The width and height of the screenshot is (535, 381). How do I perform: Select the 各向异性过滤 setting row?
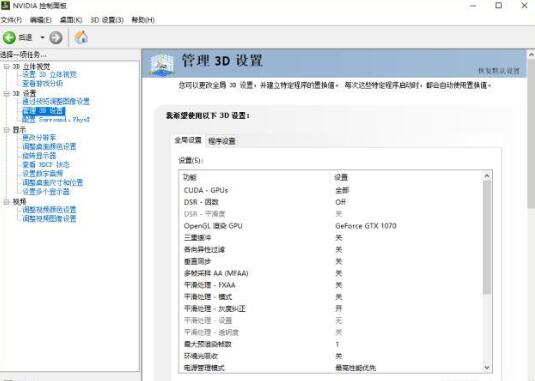[x=331, y=249]
